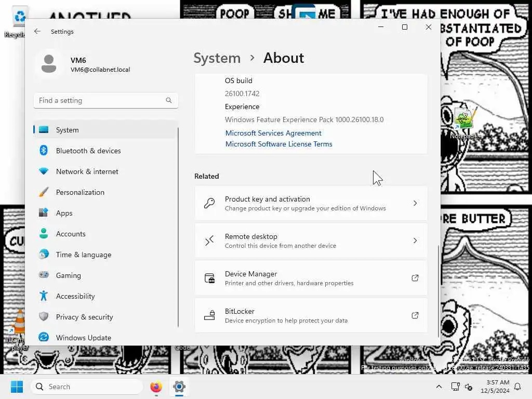The image size is (532, 399).
Task: Click the About page heading
Action: [284, 58]
